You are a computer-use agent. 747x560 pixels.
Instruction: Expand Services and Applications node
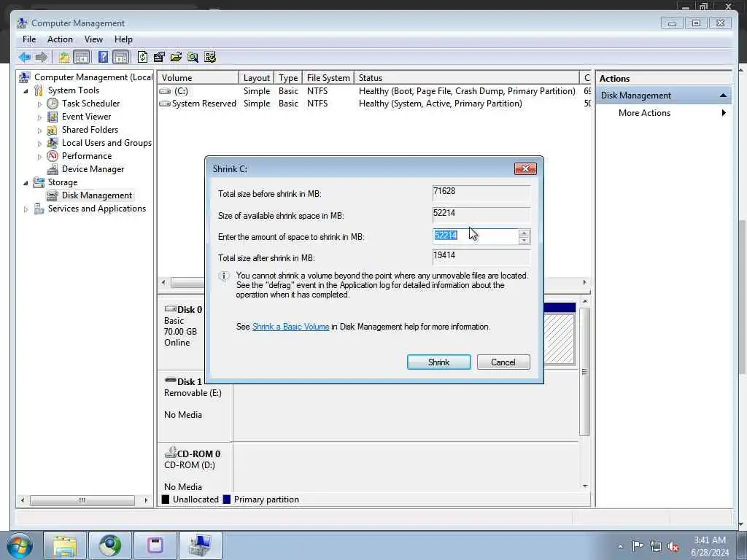tap(26, 209)
